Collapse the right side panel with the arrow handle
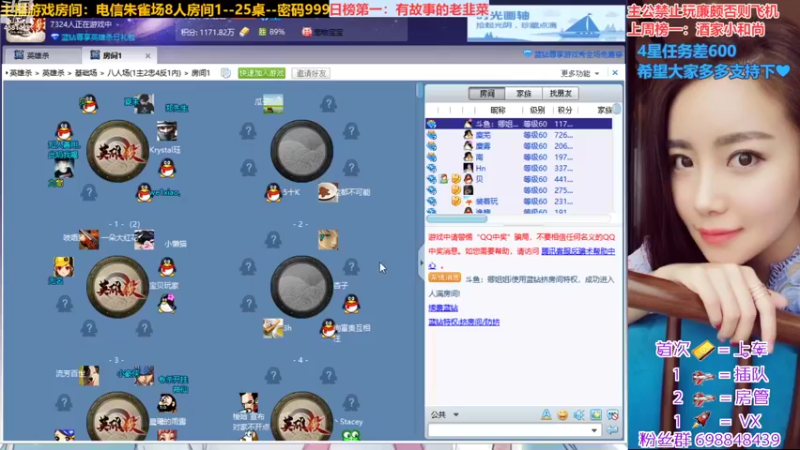The width and height of the screenshot is (800, 450). [421, 263]
